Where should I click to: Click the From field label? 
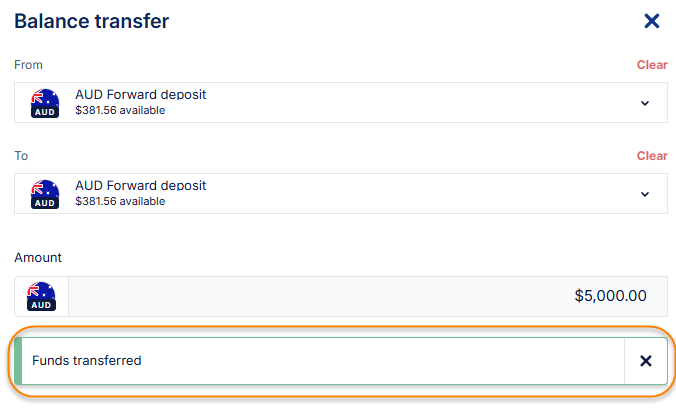click(28, 65)
